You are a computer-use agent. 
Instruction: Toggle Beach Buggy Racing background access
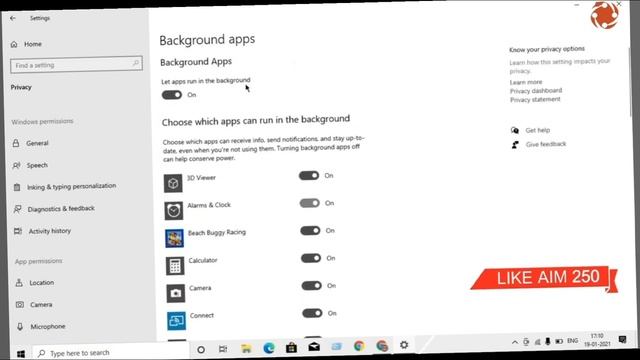(310, 231)
